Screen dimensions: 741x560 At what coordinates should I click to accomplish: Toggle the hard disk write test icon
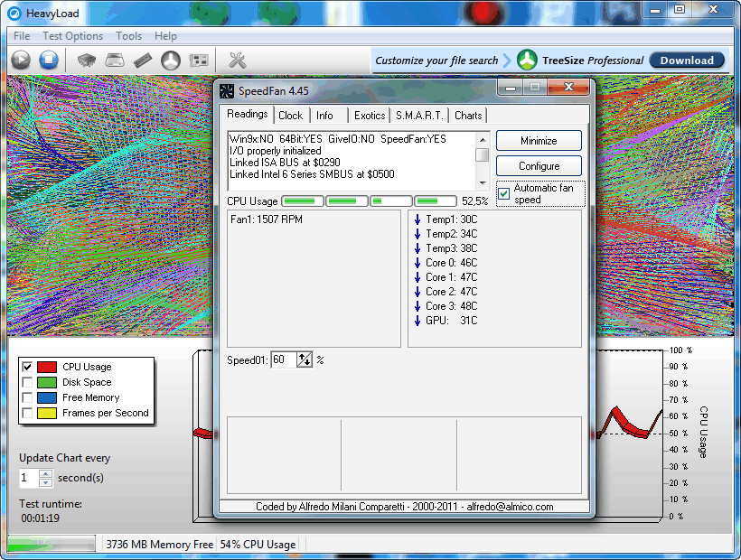click(x=115, y=61)
